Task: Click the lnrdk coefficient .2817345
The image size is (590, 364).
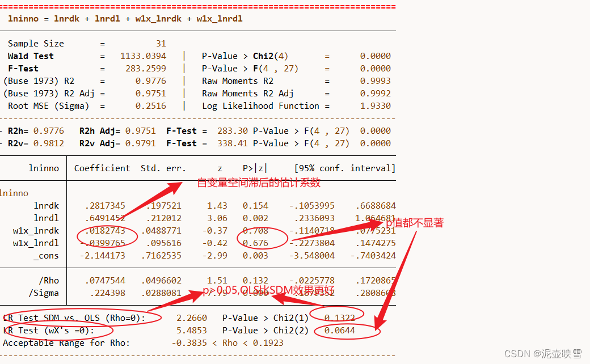Action: click(105, 206)
